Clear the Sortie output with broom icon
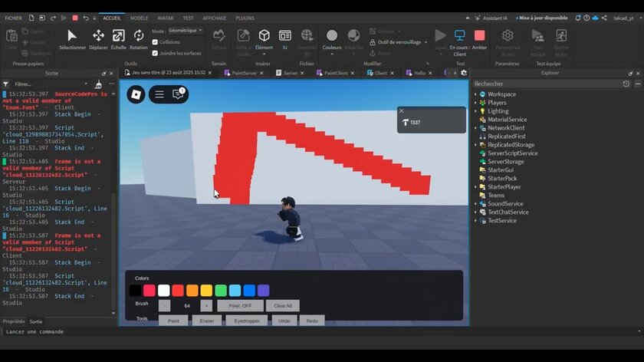This screenshot has height=362, width=644. (x=99, y=84)
